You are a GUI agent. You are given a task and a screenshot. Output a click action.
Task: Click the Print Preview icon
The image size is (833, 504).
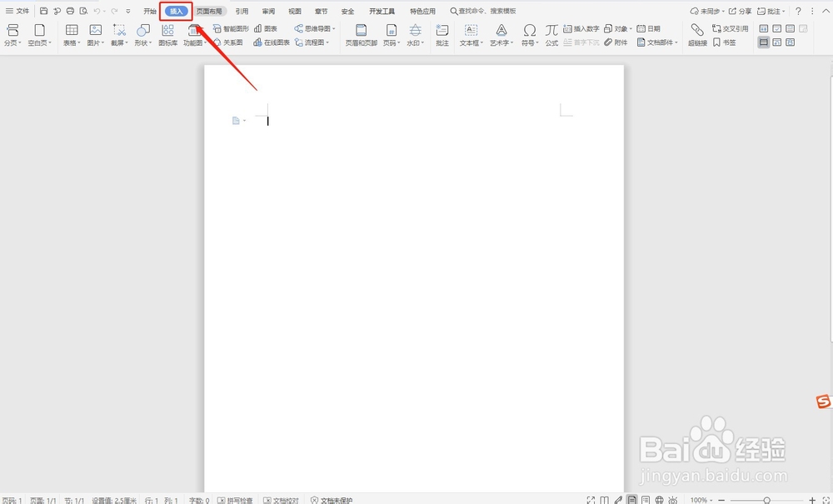coord(83,11)
